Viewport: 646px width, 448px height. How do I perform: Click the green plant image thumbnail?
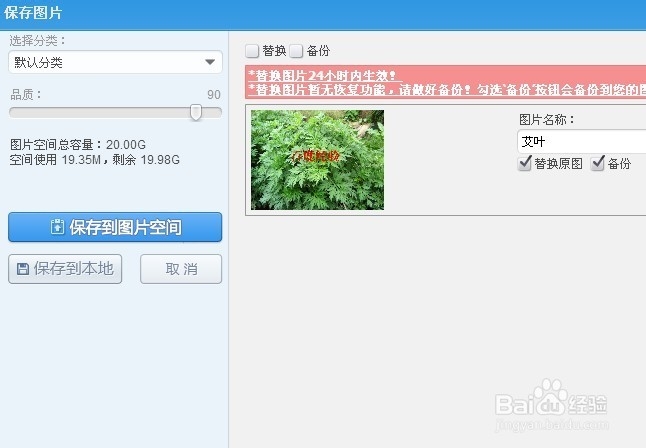(317, 160)
